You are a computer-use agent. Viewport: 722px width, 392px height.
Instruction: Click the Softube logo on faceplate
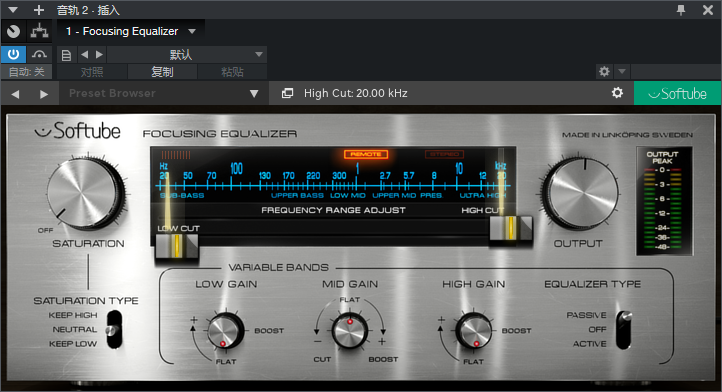(78, 131)
